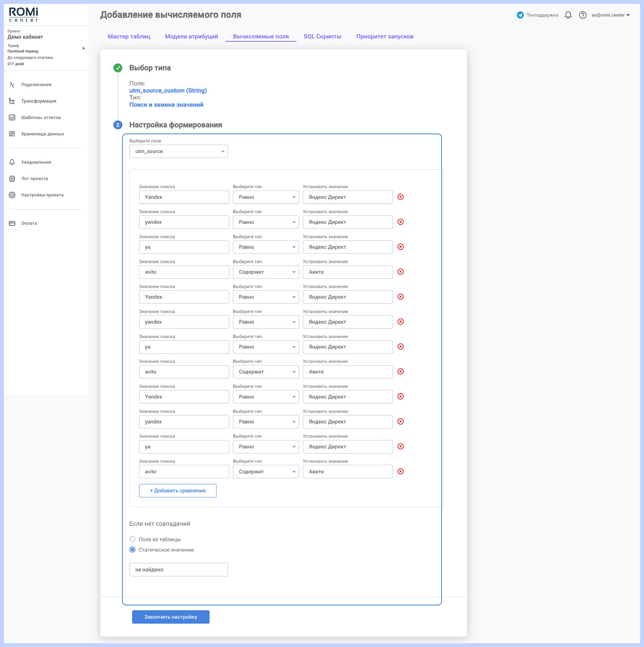Click Техподдержка text link in header

542,15
